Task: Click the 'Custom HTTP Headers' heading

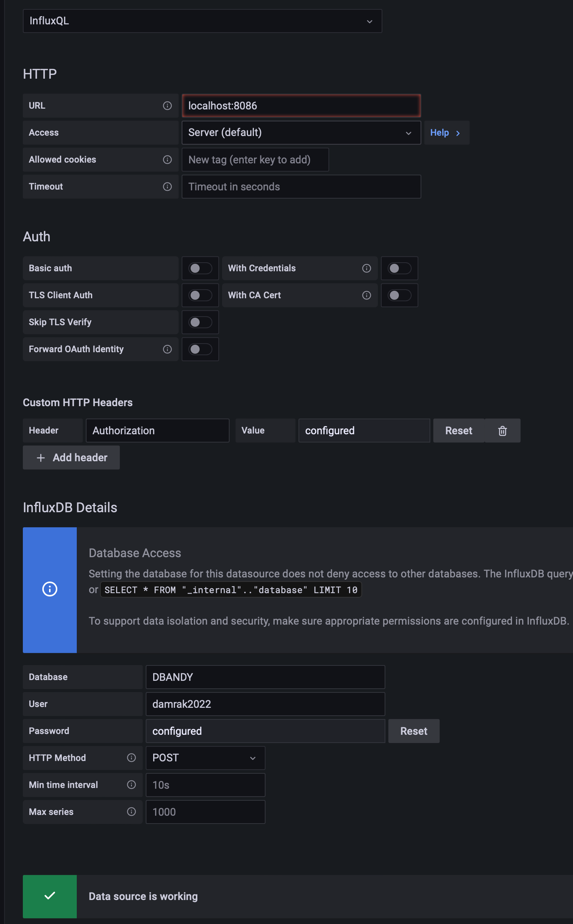Action: point(78,403)
